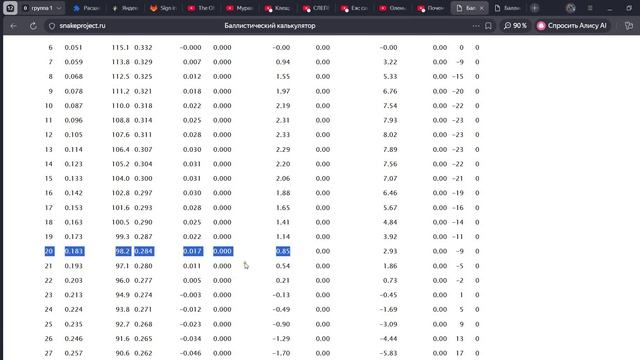Click the Баллистический калькулятор page title
Image resolution: width=640 pixels, height=360 pixels.
[270, 26]
